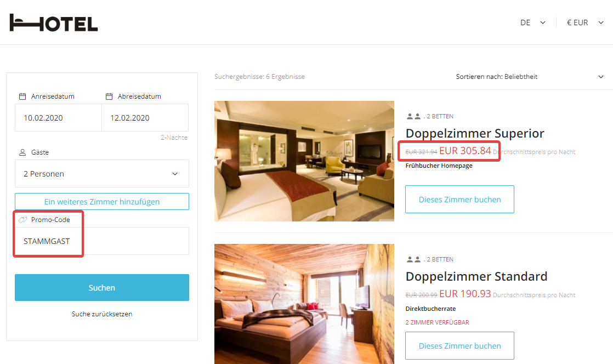613x364 pixels.
Task: Click guests icon above Doppelzimmer Standard
Action: click(413, 259)
